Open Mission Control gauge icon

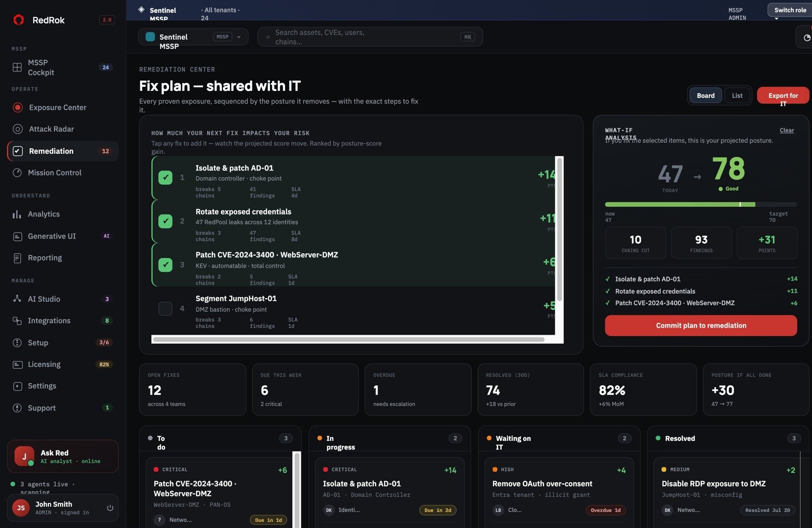pyautogui.click(x=17, y=173)
